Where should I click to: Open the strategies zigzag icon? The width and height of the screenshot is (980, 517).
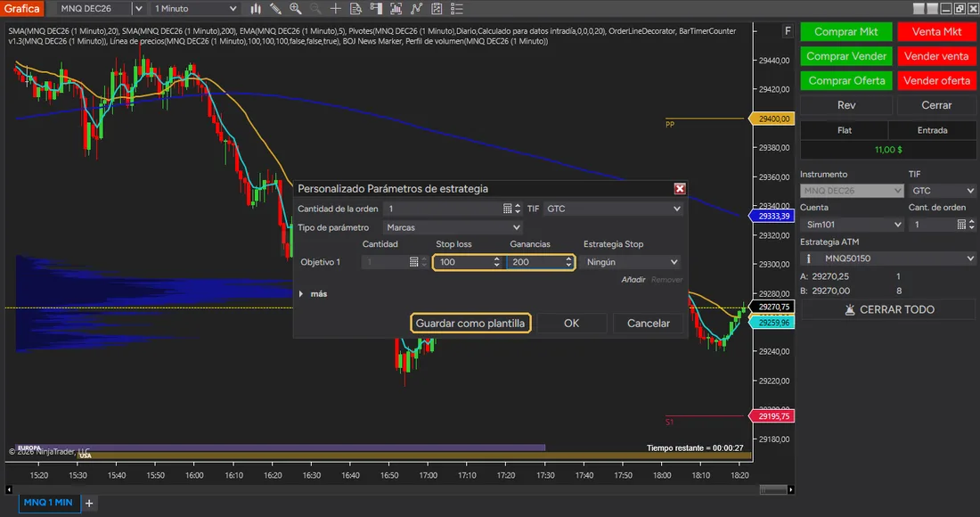pos(416,9)
